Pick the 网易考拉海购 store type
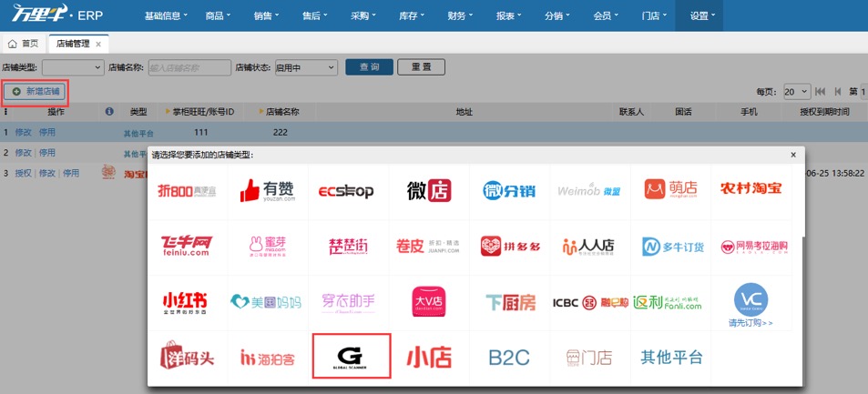 (754, 247)
